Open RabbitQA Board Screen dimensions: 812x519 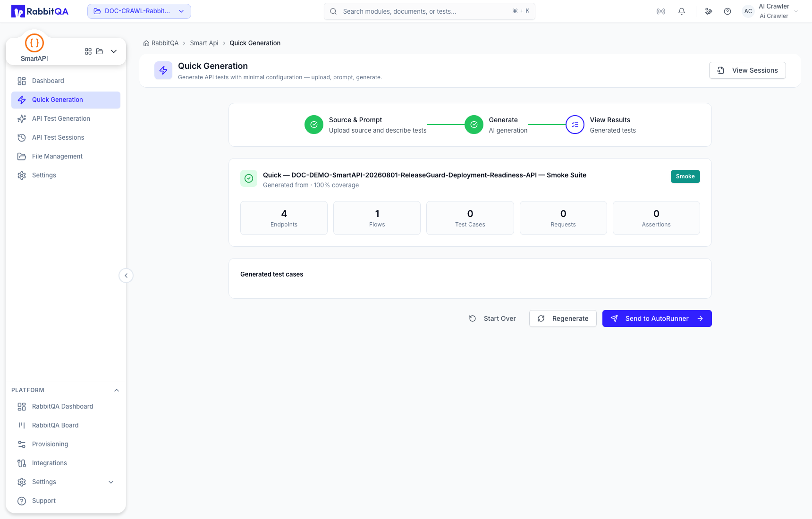(x=66, y=426)
